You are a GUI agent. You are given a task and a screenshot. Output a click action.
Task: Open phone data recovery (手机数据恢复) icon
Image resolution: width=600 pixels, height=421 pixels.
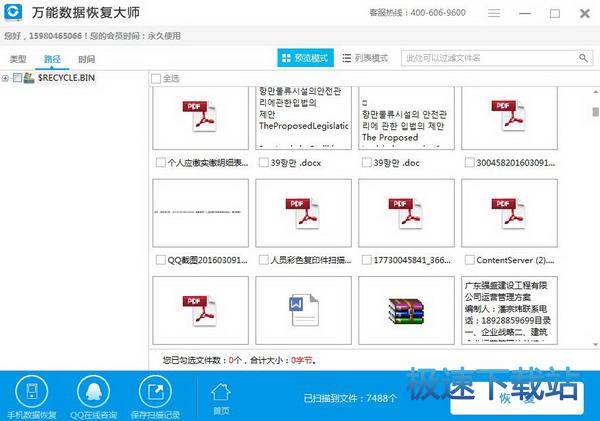coord(32,392)
